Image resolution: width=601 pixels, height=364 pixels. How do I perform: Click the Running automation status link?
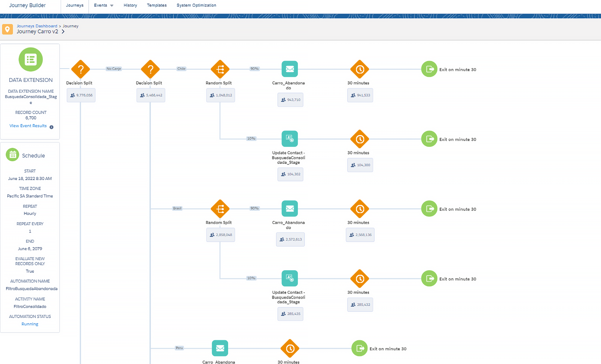tap(30, 324)
